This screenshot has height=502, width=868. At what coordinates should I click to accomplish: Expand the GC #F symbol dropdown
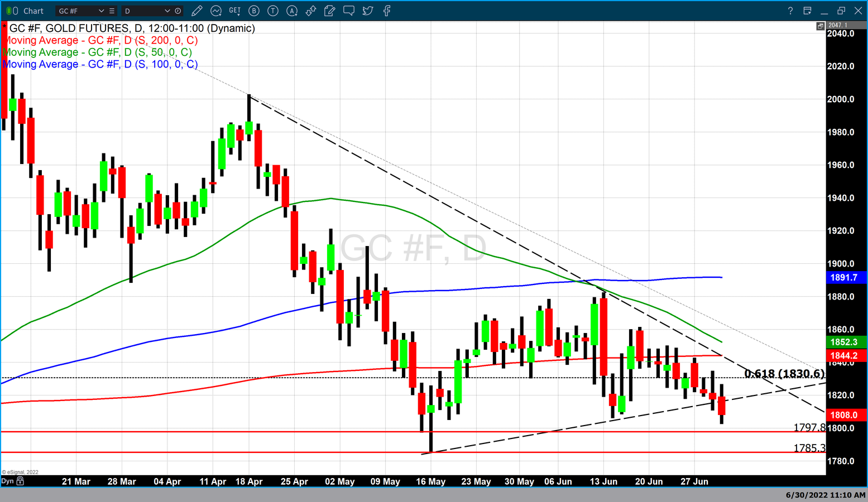(101, 11)
